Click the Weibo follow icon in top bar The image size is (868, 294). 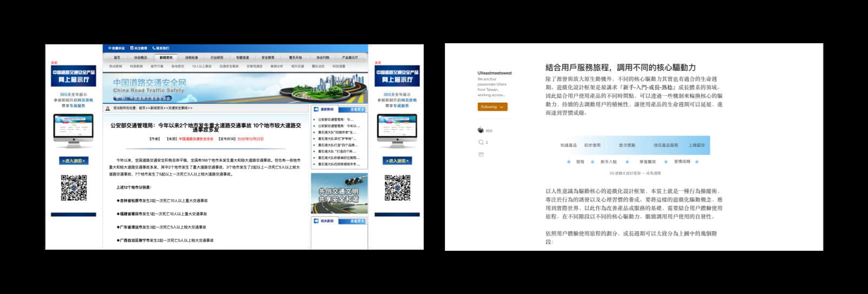point(132,48)
